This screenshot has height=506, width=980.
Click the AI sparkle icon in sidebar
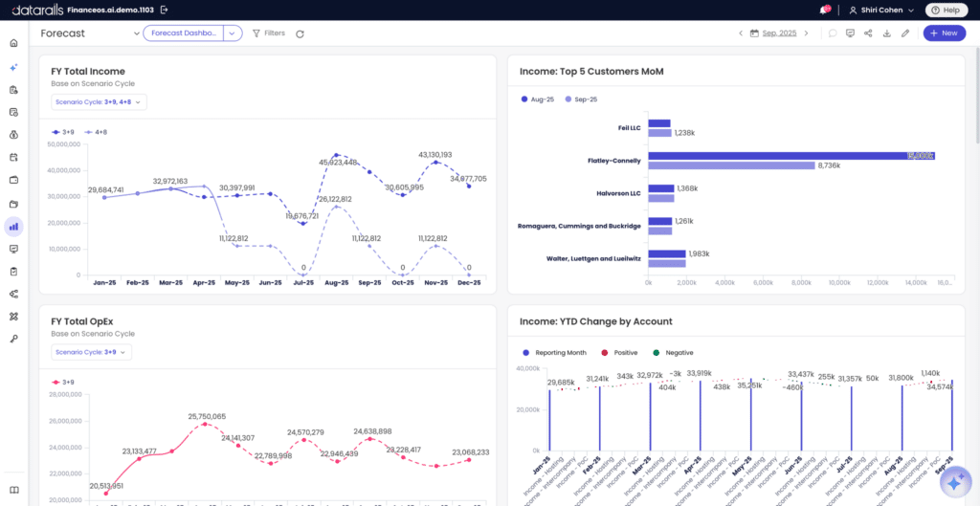[x=13, y=67]
